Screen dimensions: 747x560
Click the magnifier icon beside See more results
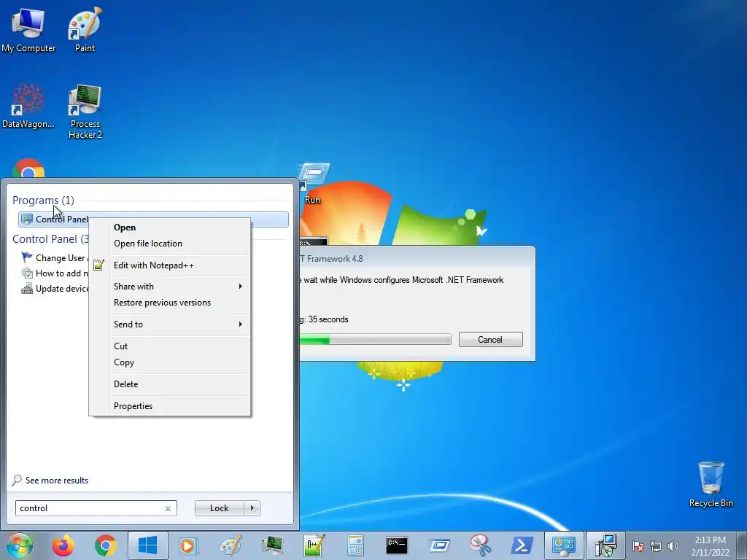coord(17,480)
